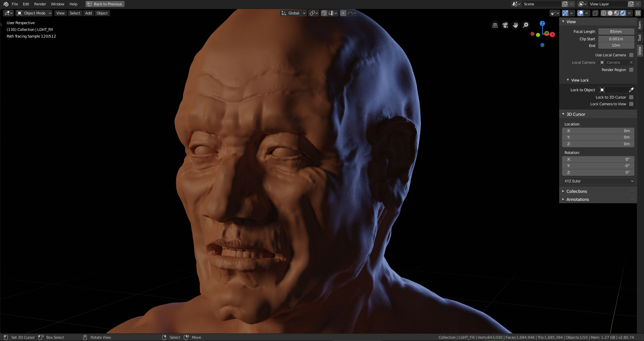
Task: Select solid viewport shading
Action: click(610, 13)
